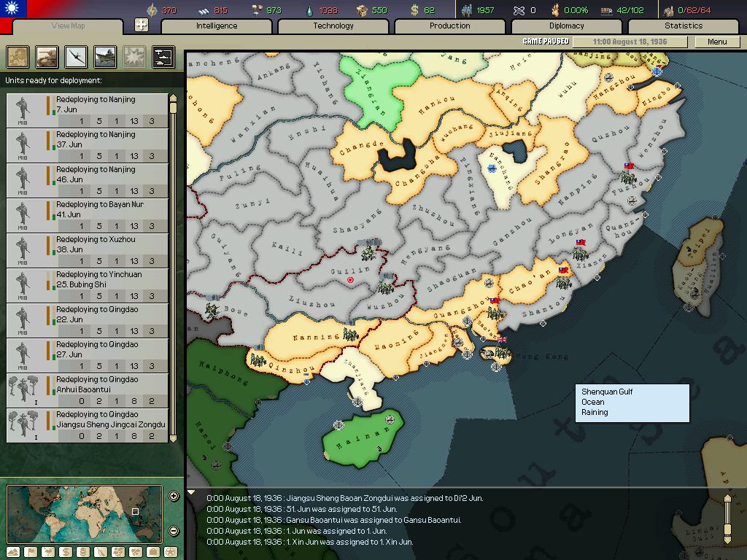Image resolution: width=747 pixels, height=560 pixels.
Task: Switch to the View Map tab
Action: 68,26
